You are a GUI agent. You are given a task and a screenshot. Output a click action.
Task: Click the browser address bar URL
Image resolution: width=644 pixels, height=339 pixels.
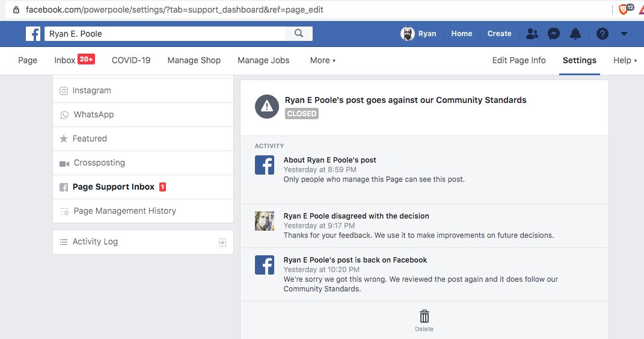[174, 10]
